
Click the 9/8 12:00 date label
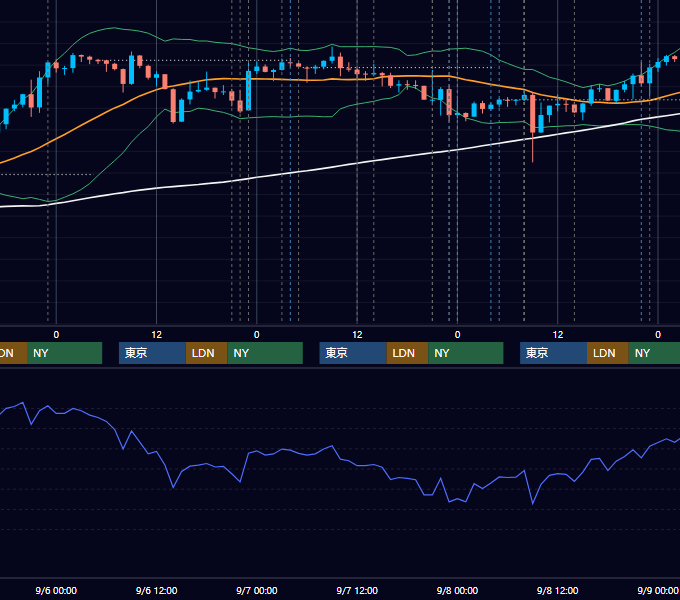(x=557, y=590)
